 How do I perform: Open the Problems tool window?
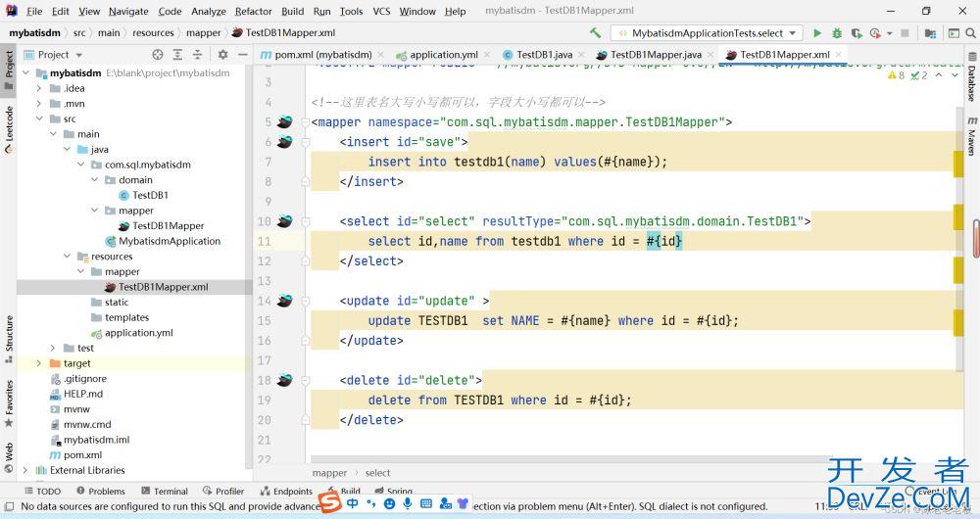(101, 491)
